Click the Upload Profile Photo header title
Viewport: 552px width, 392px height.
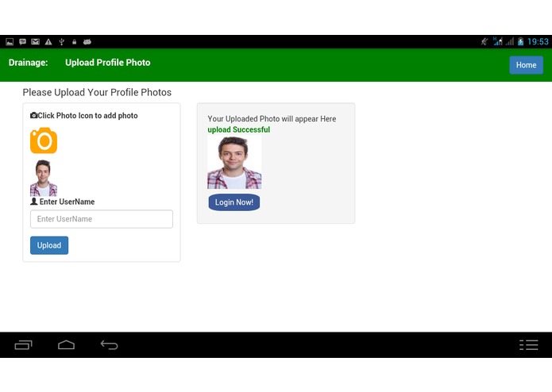108,63
